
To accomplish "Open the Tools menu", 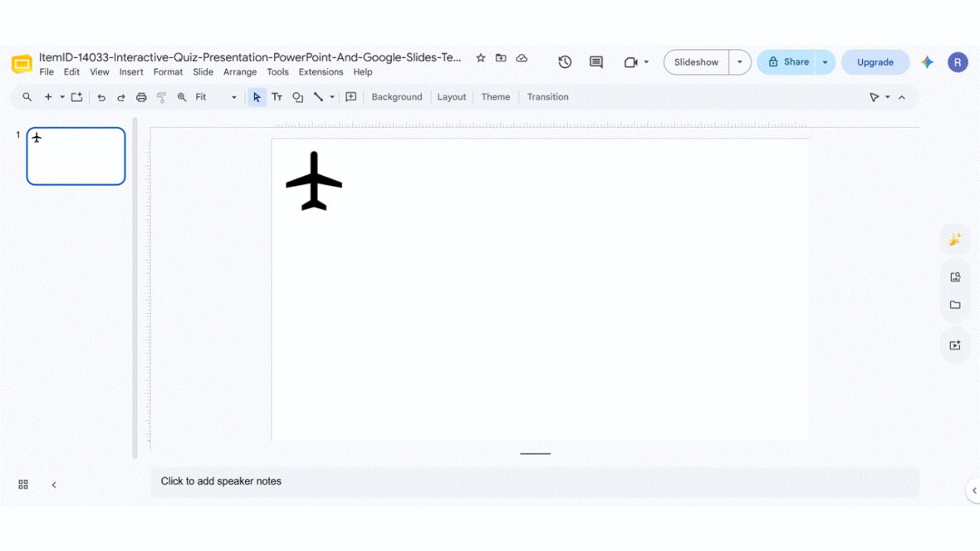I will pyautogui.click(x=277, y=72).
